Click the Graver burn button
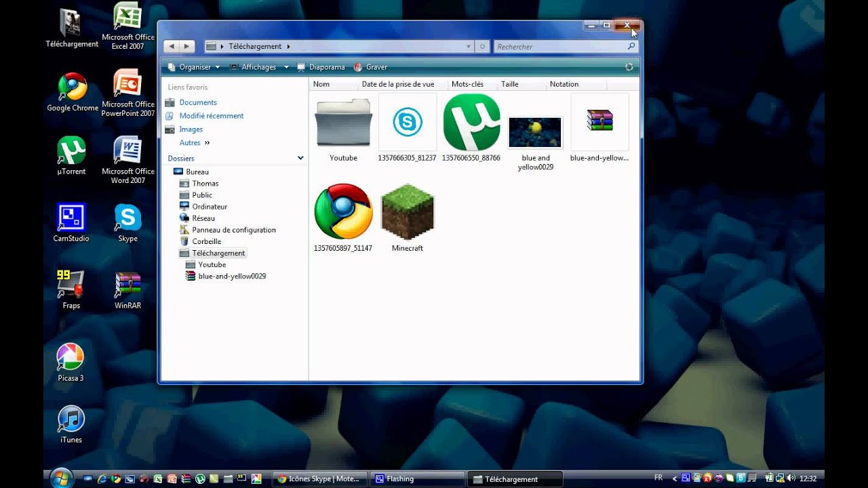Image resolution: width=868 pixels, height=488 pixels. (370, 67)
